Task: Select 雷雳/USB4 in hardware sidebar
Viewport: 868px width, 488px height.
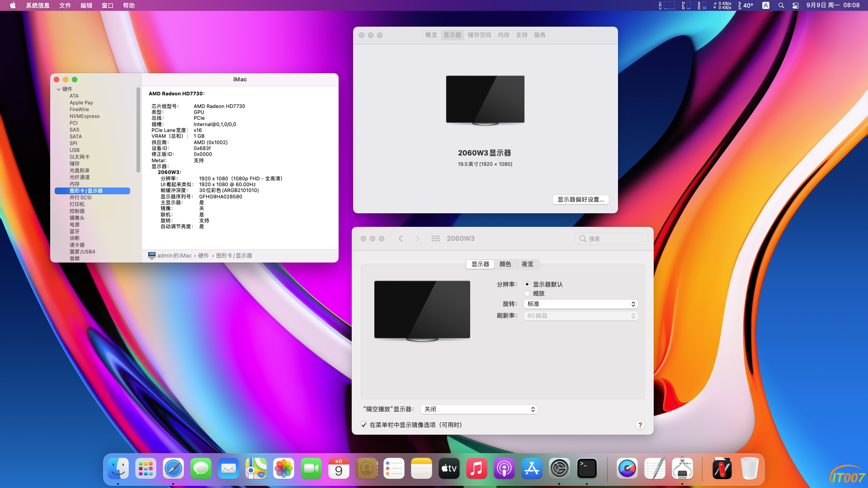Action: click(x=82, y=252)
